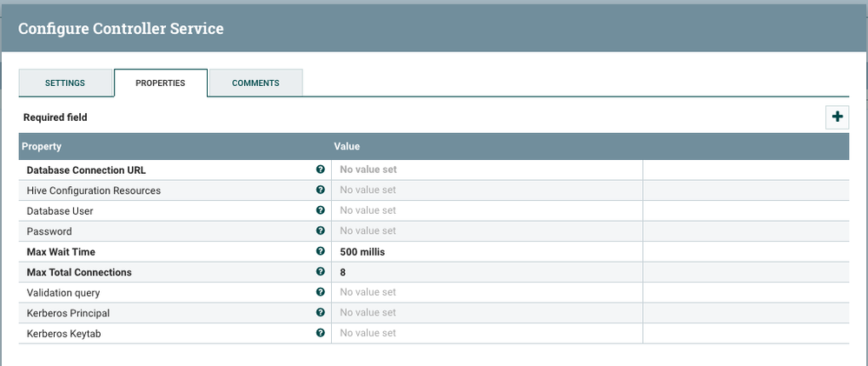The width and height of the screenshot is (868, 366).
Task: Edit the Password value cell
Action: click(x=487, y=231)
